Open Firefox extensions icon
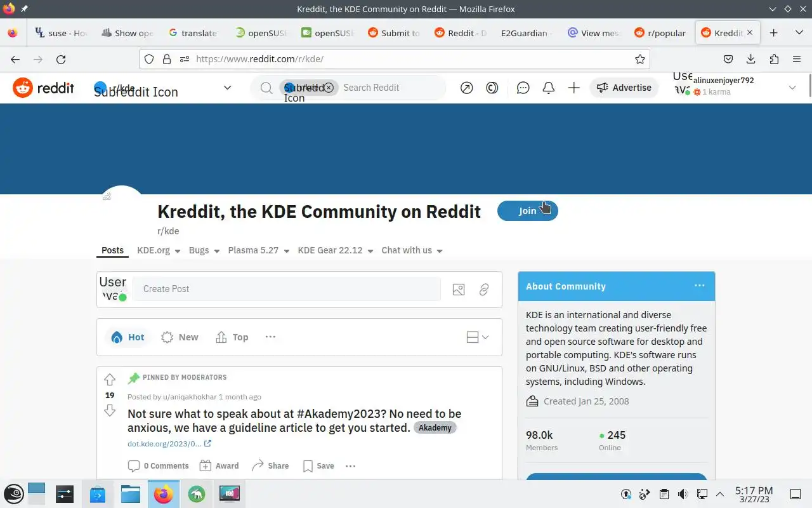The width and height of the screenshot is (812, 508). [x=774, y=59]
